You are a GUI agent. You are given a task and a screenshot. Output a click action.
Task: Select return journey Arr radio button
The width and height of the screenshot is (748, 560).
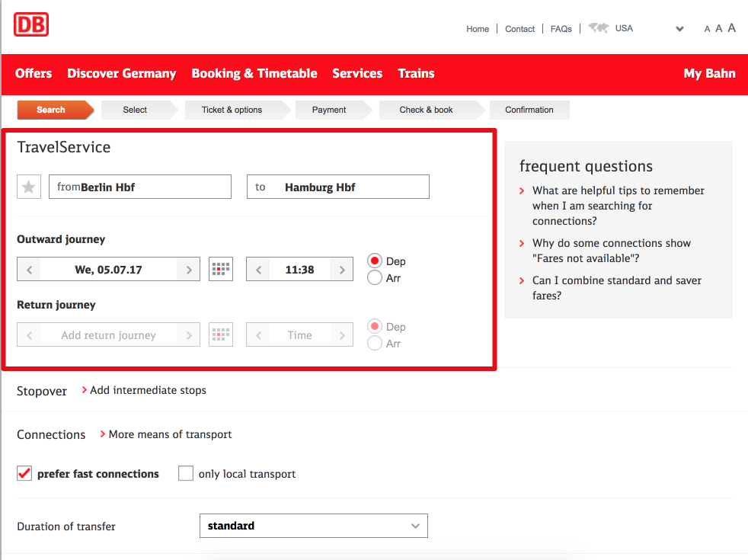pyautogui.click(x=375, y=343)
